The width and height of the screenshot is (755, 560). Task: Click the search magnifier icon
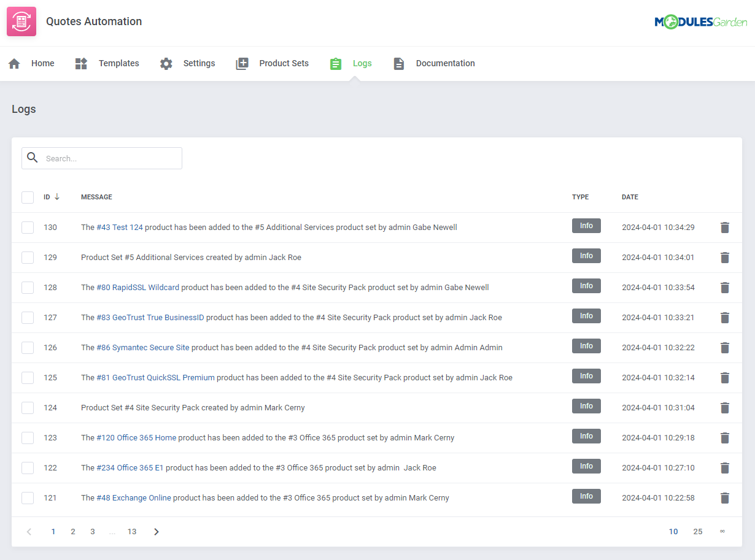tap(33, 158)
